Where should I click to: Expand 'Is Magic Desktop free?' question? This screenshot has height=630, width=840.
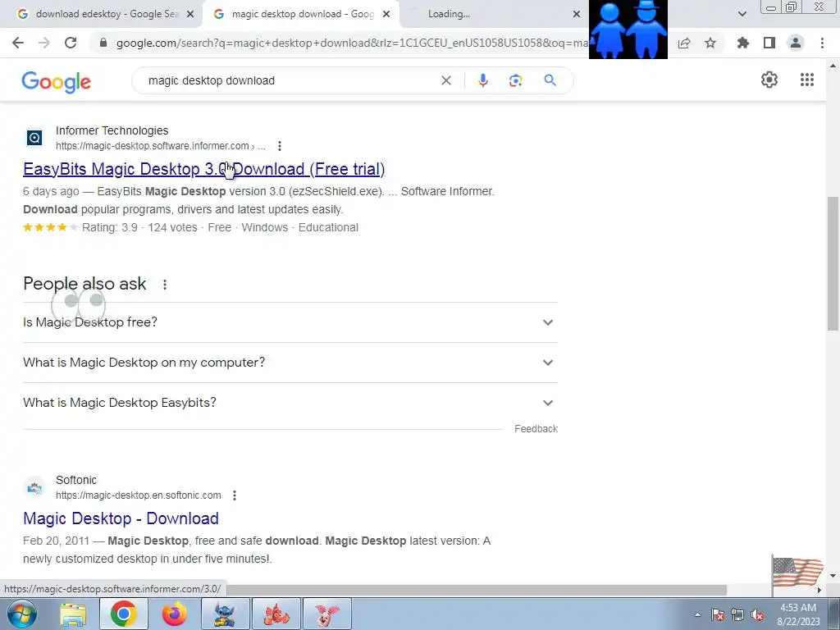coord(290,322)
